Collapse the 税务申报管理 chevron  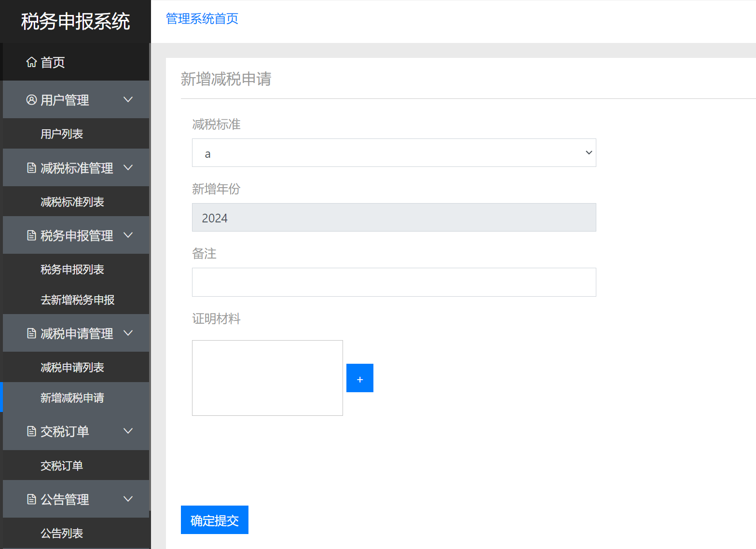coord(128,235)
